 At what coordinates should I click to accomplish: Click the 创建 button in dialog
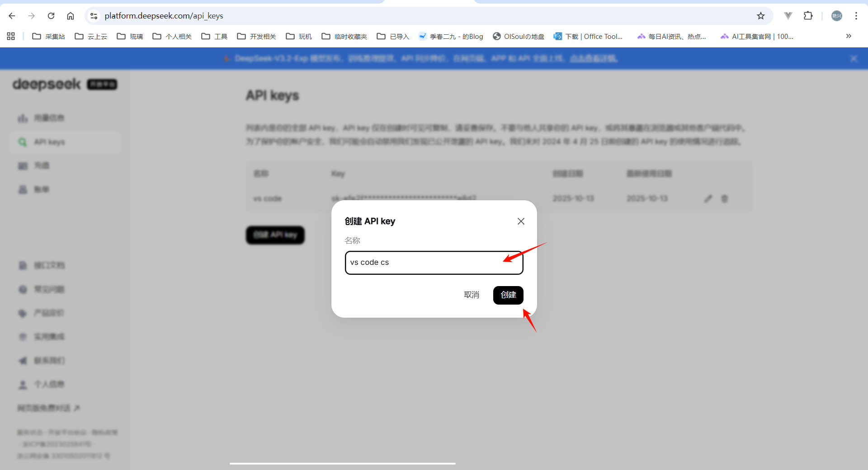tap(508, 295)
